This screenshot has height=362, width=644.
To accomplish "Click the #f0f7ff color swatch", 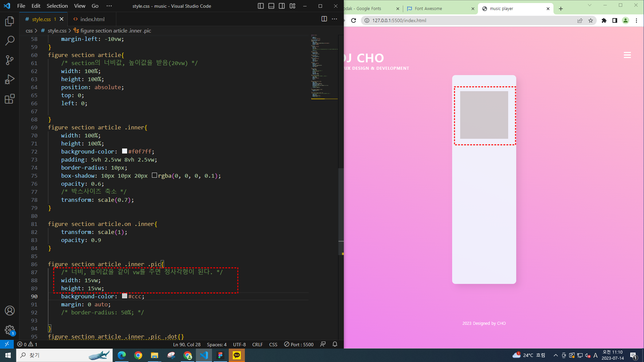I will tap(124, 151).
